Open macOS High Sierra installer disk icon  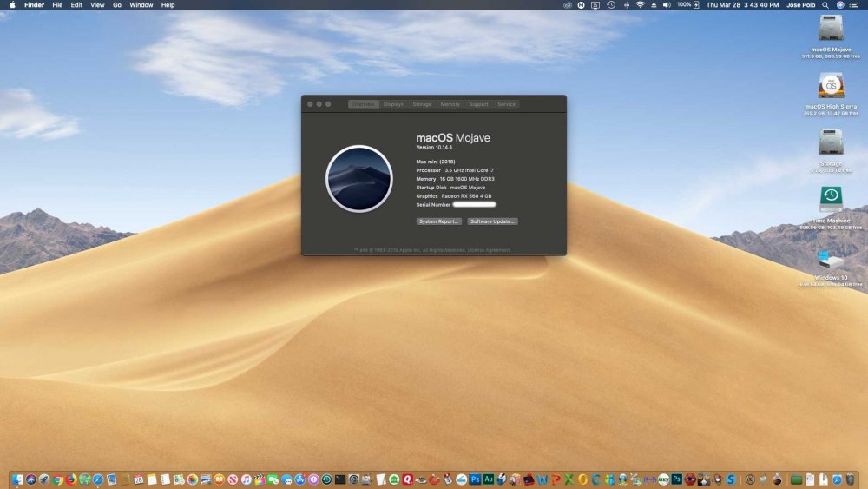pyautogui.click(x=831, y=86)
